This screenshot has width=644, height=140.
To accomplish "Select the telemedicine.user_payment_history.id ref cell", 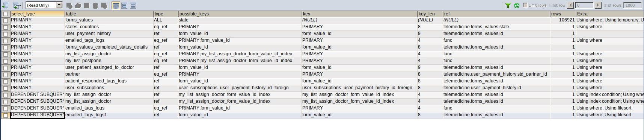I will pos(496,88).
